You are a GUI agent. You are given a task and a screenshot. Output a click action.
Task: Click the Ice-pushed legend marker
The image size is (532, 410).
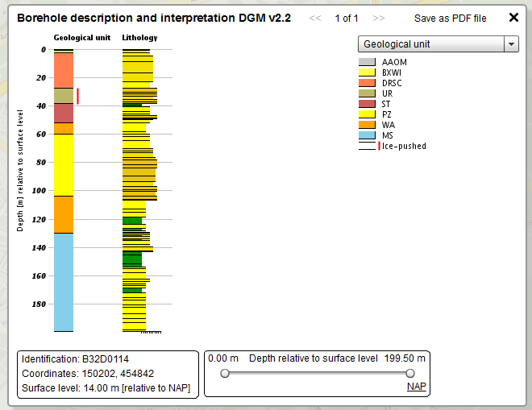pos(379,146)
